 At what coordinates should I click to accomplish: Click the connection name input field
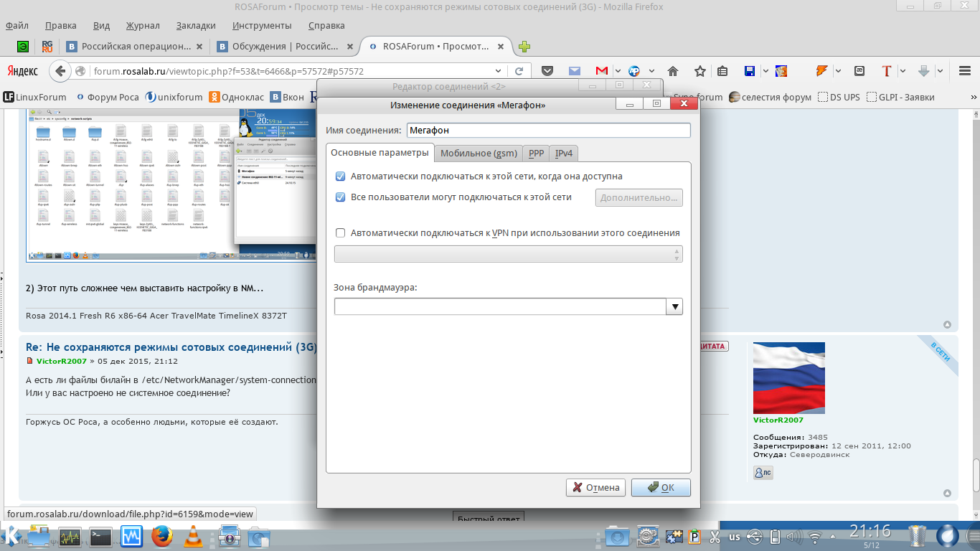[548, 131]
